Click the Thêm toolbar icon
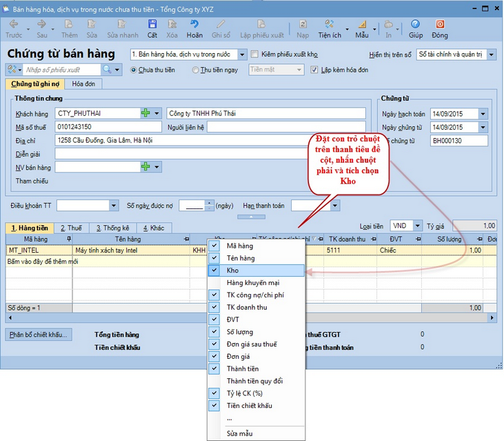The height and width of the screenshot is (441, 504). pos(69,24)
